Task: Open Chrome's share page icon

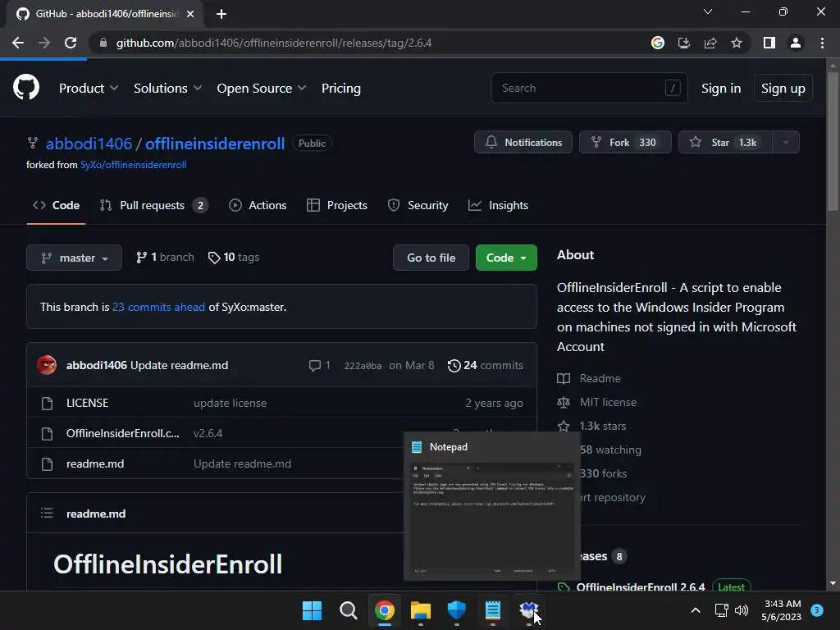Action: (x=710, y=43)
